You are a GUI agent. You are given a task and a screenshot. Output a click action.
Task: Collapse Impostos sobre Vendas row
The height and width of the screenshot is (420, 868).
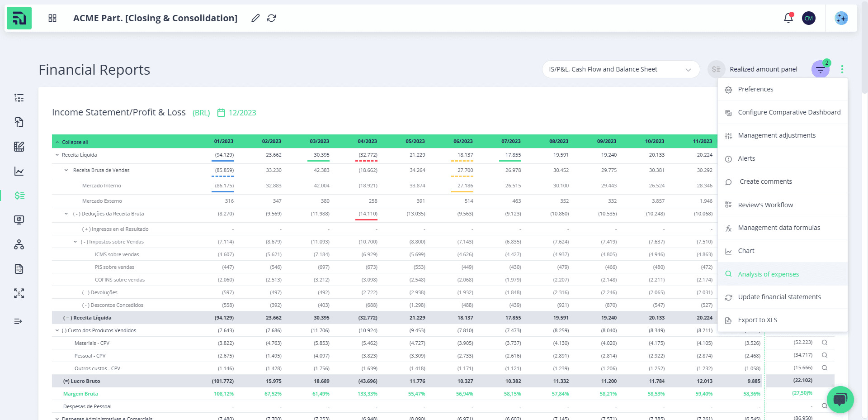click(75, 242)
